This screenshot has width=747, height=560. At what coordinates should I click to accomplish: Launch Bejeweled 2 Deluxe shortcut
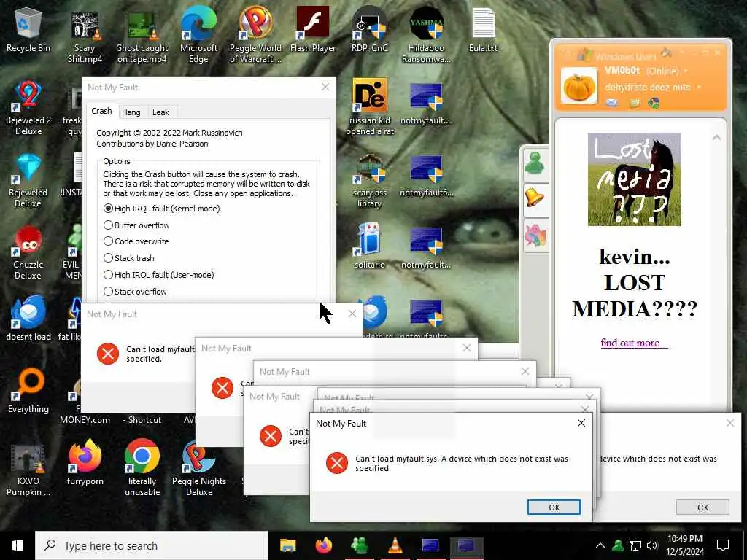(x=28, y=108)
